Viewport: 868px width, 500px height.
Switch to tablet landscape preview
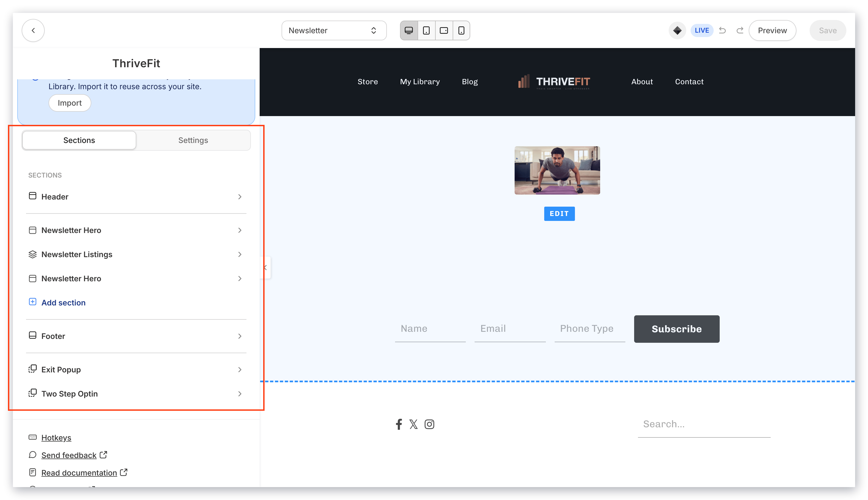pos(444,30)
